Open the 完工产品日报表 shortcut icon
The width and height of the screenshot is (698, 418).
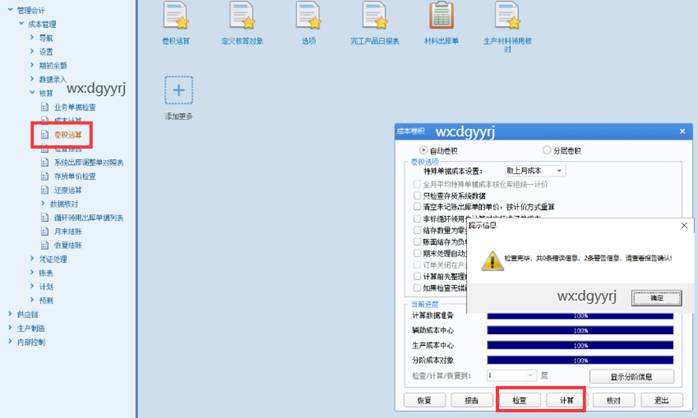[x=374, y=17]
